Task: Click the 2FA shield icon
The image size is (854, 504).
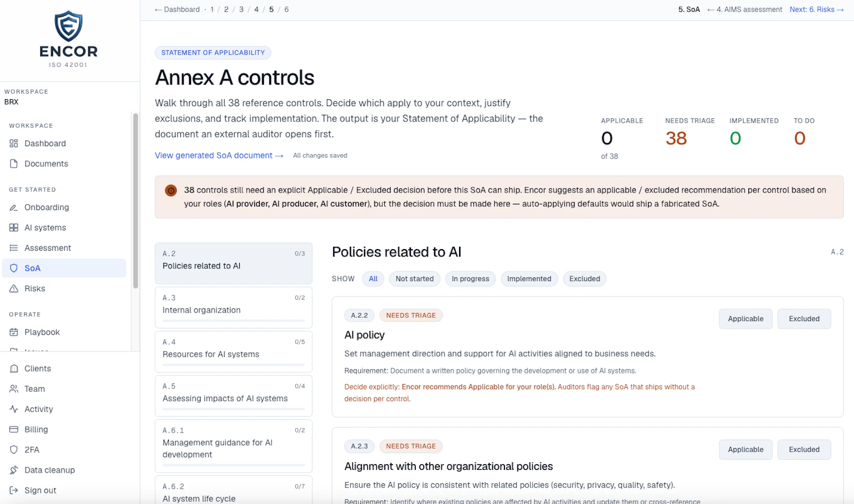Action: pyautogui.click(x=14, y=450)
